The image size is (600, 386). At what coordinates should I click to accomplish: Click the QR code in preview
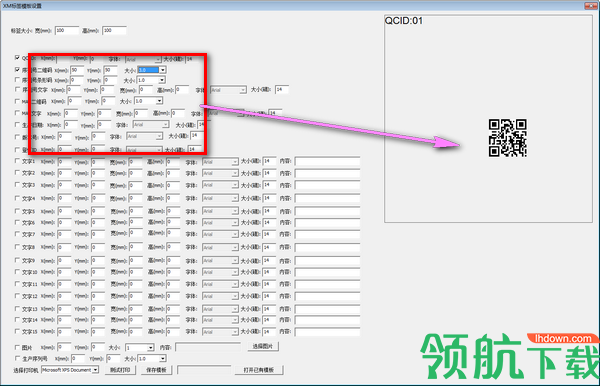click(x=507, y=137)
